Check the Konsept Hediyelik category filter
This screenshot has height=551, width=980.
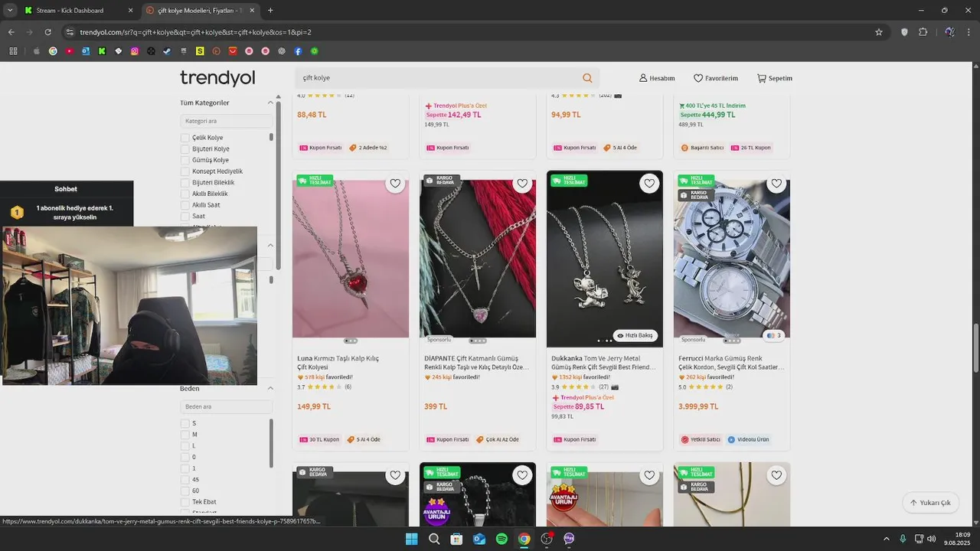[185, 171]
